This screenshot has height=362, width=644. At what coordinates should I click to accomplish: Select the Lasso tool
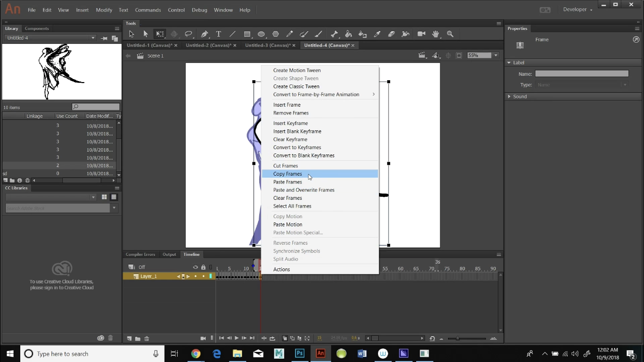tap(188, 34)
